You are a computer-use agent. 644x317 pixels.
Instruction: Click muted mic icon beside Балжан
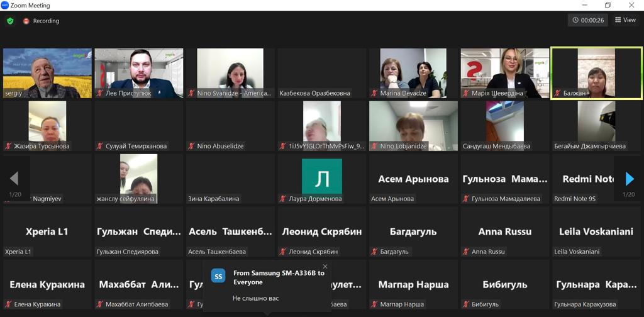[557, 93]
